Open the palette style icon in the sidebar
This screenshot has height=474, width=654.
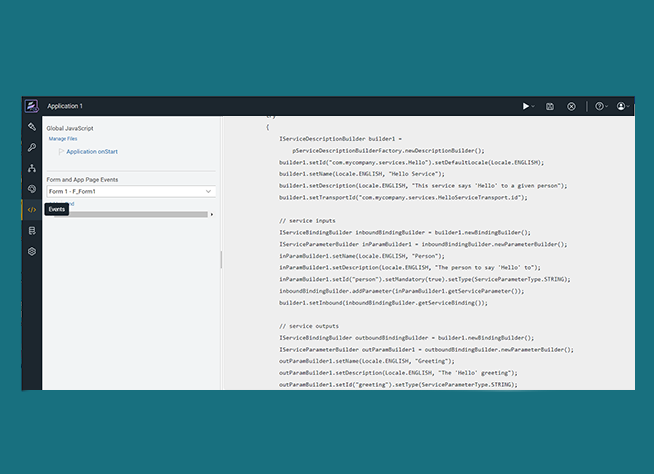[x=32, y=189]
